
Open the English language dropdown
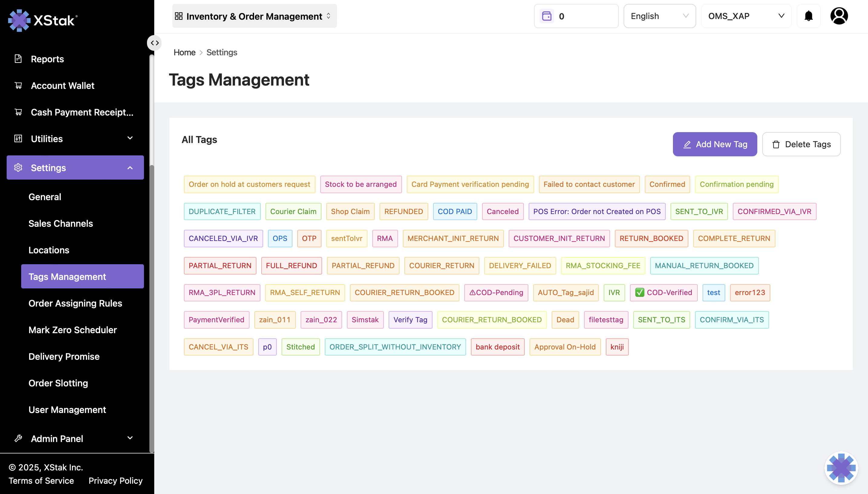(x=659, y=16)
